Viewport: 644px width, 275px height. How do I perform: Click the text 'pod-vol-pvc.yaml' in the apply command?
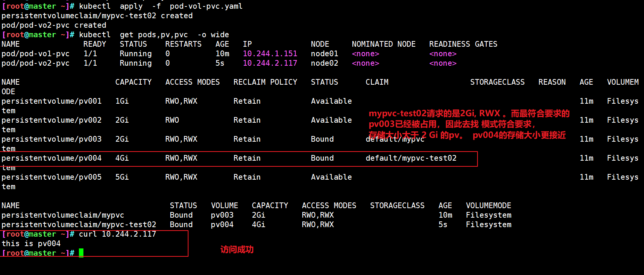click(206, 6)
